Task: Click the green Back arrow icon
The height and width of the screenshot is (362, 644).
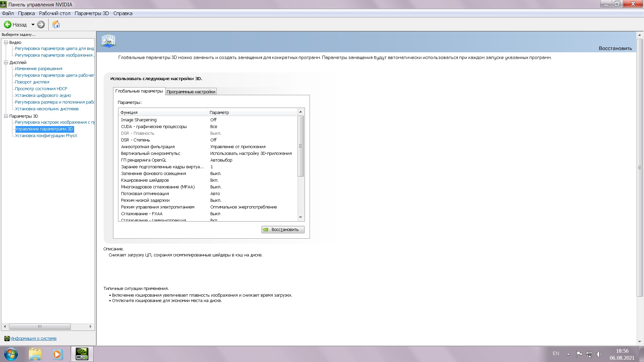Action: (7, 24)
